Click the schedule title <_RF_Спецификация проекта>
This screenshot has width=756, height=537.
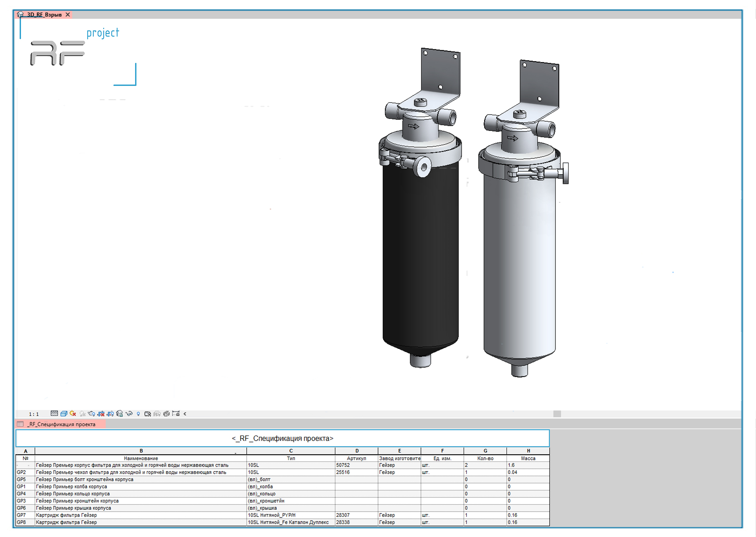[x=283, y=438]
